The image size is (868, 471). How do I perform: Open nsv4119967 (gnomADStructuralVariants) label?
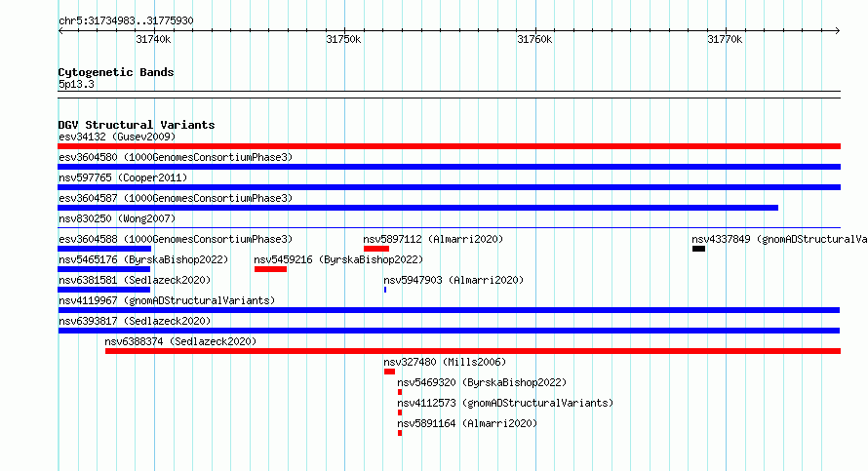(167, 300)
